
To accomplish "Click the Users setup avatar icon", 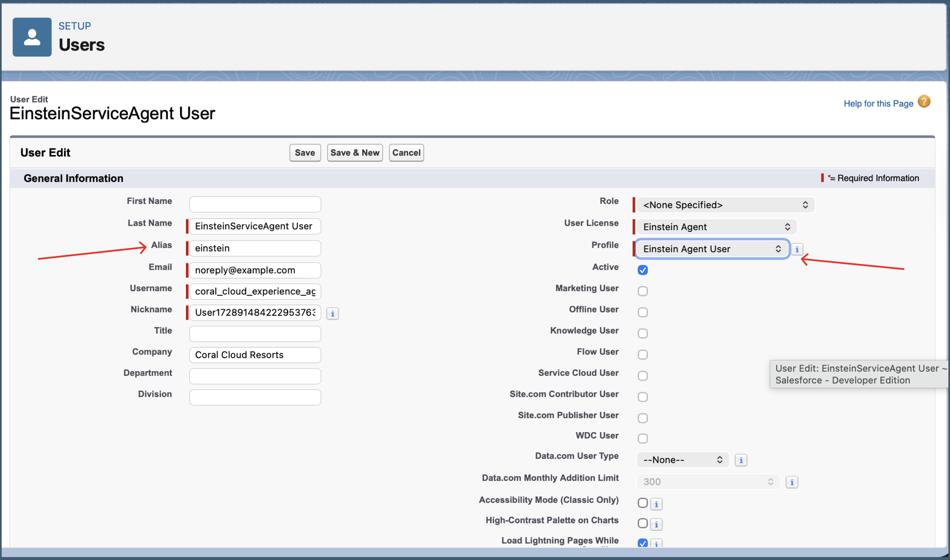I will 32,37.
